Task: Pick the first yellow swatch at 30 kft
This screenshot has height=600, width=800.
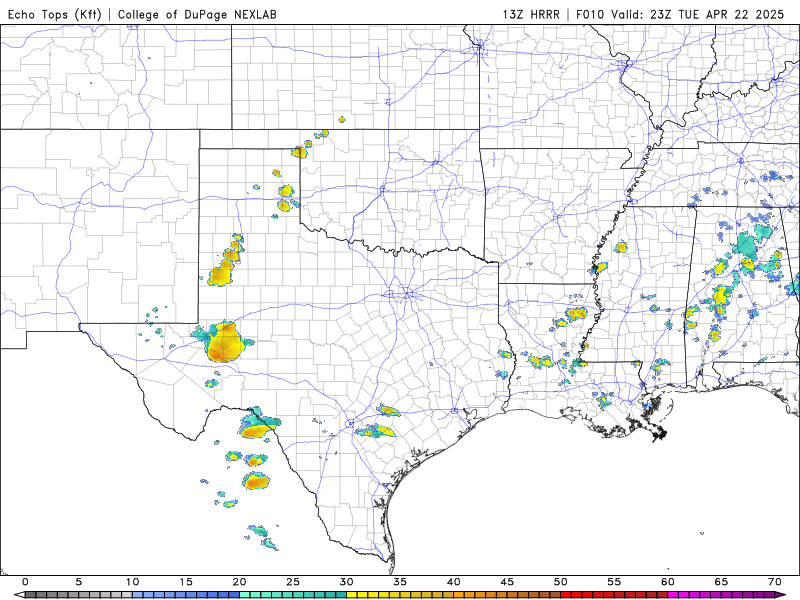Action: 352,595
